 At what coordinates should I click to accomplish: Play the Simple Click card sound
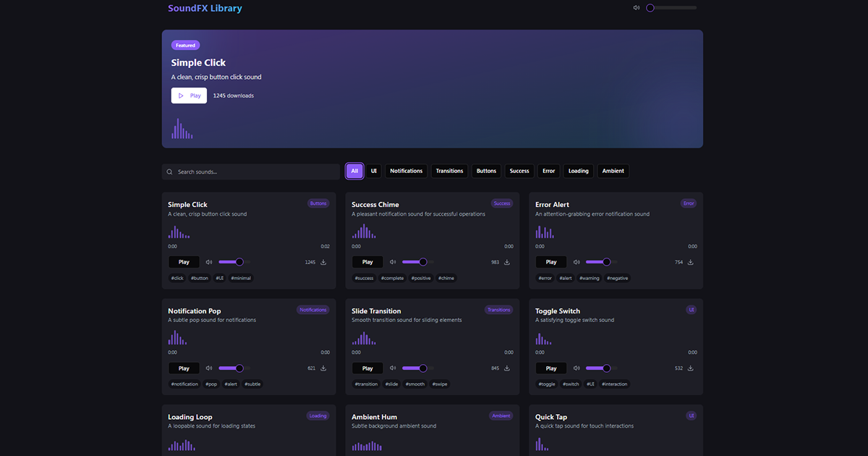click(184, 262)
